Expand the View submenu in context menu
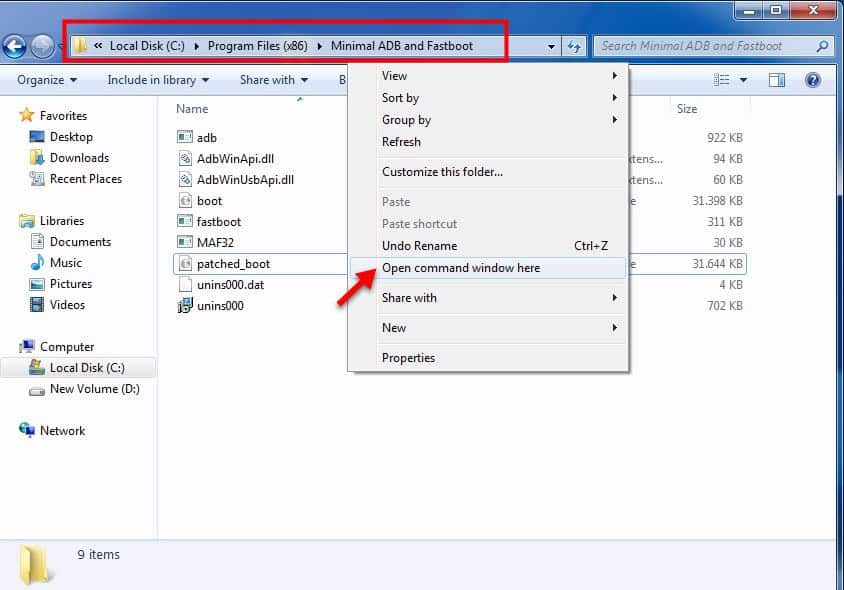Screen dimensions: 844x590 tap(488, 76)
